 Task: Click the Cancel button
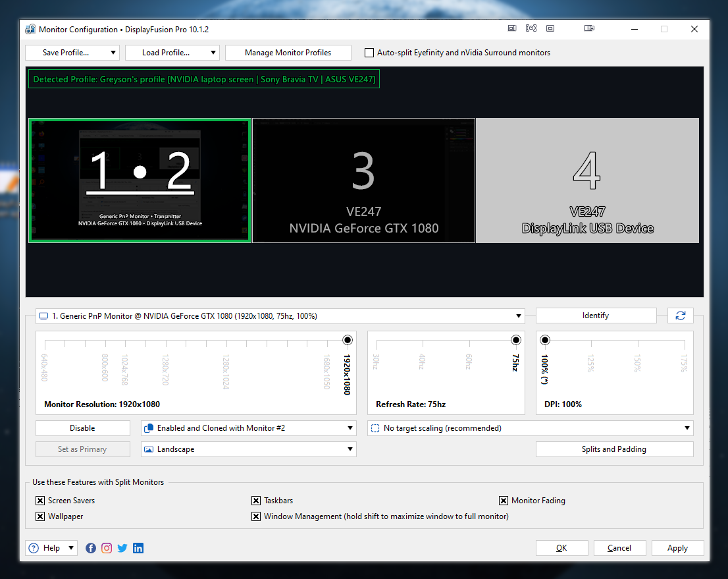(619, 548)
